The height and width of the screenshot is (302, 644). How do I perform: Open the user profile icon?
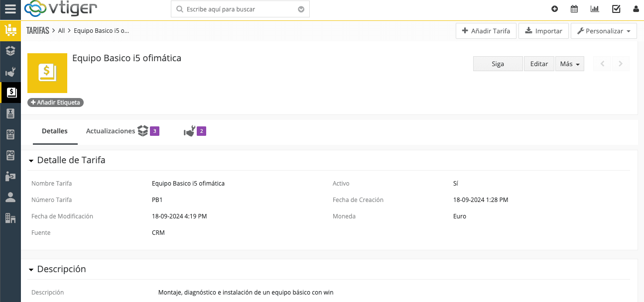tap(636, 9)
